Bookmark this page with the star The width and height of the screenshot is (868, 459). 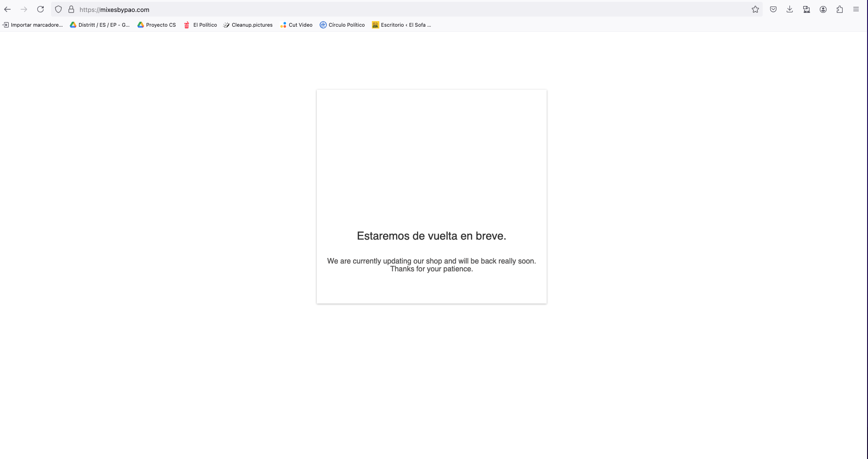(755, 9)
